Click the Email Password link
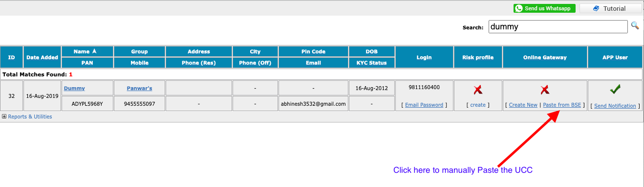This screenshot has height=187, width=644. click(424, 105)
